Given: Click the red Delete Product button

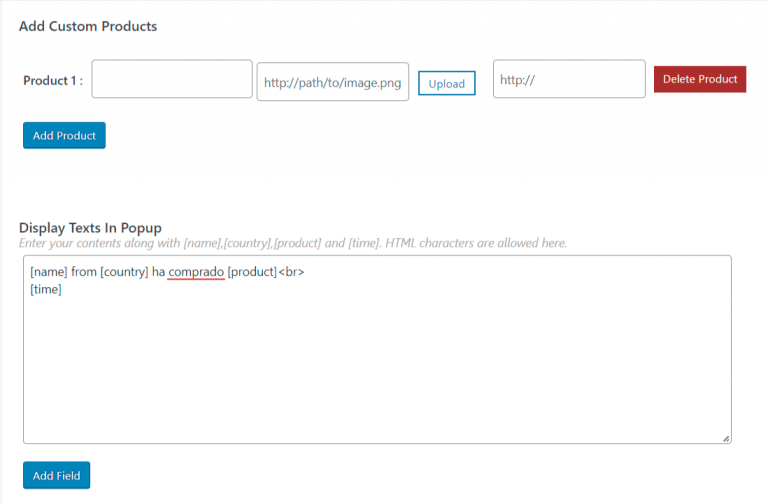Looking at the screenshot, I should click(700, 79).
